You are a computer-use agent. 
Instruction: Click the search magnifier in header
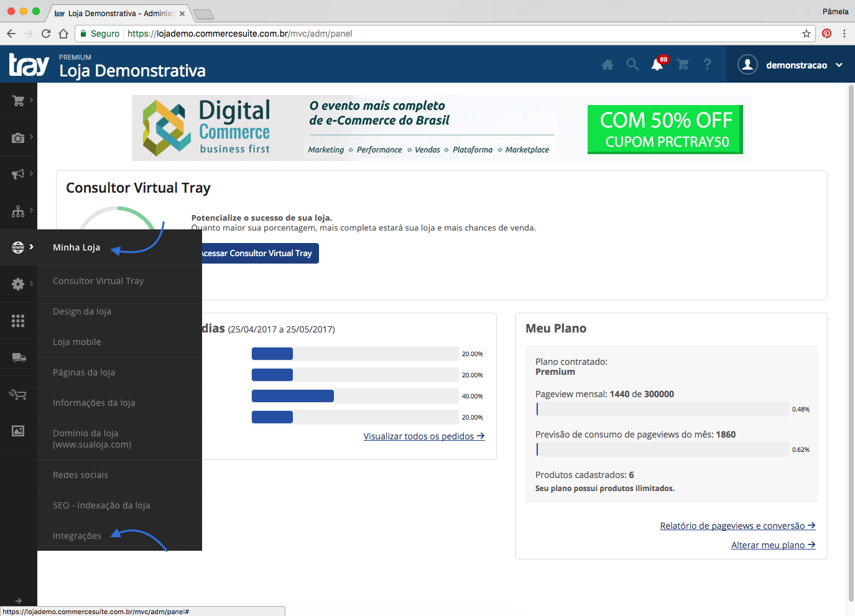(x=632, y=64)
